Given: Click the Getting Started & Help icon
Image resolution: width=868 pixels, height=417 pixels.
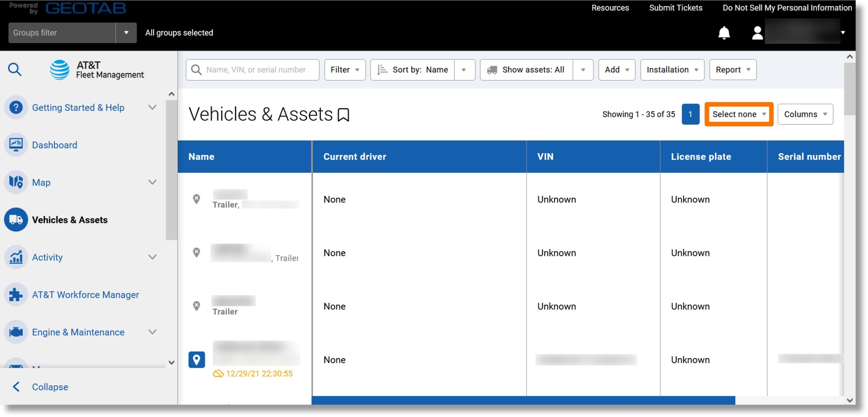Looking at the screenshot, I should (x=16, y=107).
